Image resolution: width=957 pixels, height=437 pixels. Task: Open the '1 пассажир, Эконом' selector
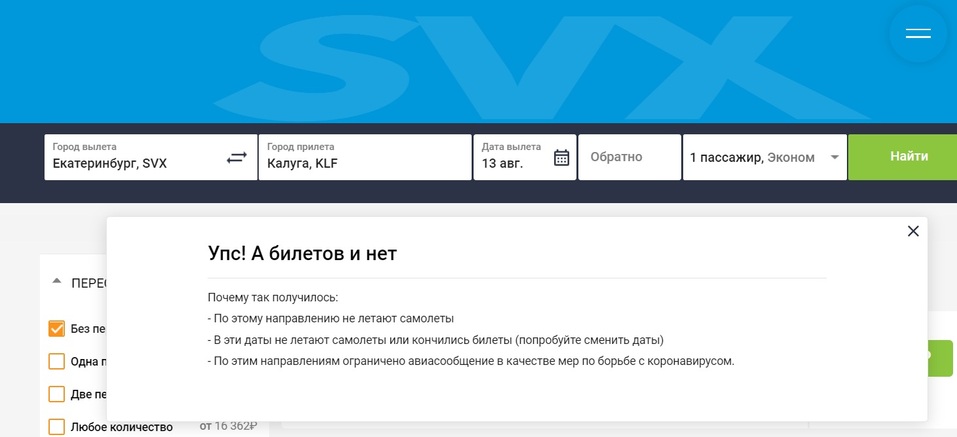pyautogui.click(x=752, y=158)
